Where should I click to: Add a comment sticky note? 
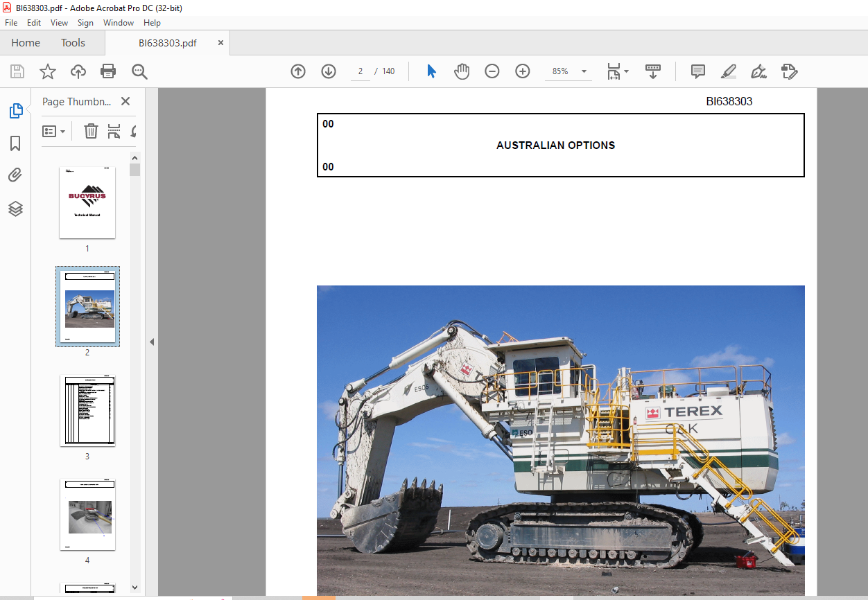(x=698, y=71)
